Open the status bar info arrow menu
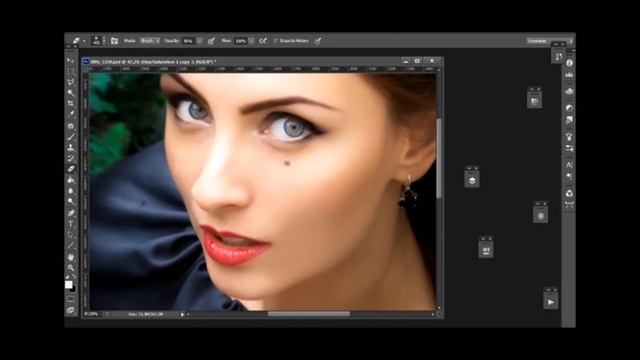Screen dimensions: 640x360 182,314
